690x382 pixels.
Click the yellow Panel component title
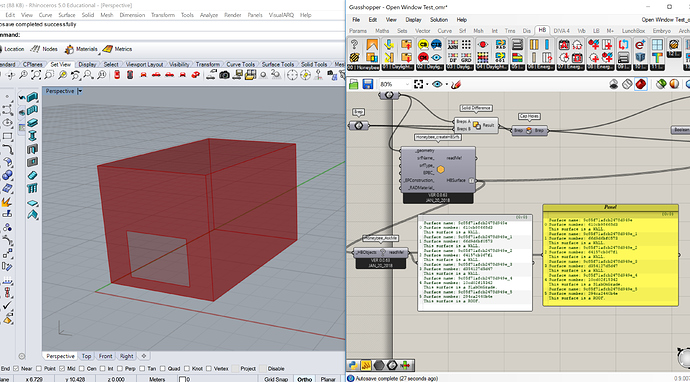(x=609, y=207)
